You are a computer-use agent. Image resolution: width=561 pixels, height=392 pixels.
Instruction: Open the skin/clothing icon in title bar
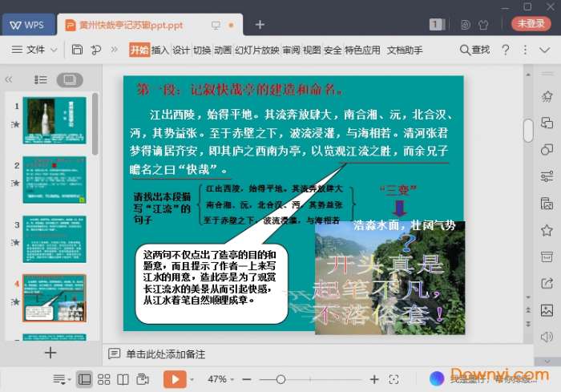[x=483, y=25]
